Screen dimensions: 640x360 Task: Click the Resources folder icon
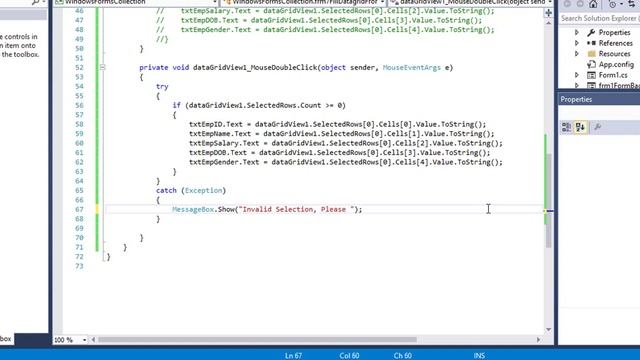click(591, 53)
